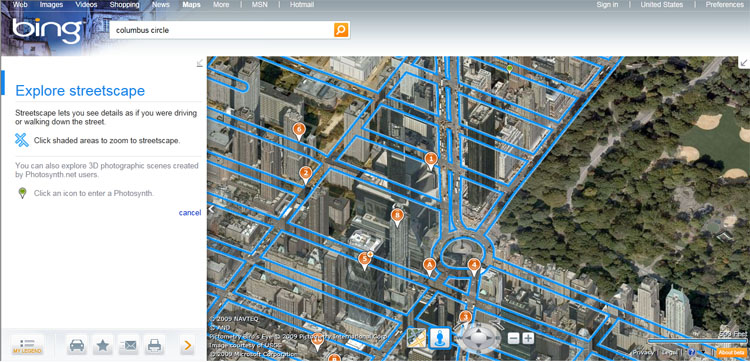Open Preferences
Image resolution: width=750 pixels, height=362 pixels.
pos(725,5)
